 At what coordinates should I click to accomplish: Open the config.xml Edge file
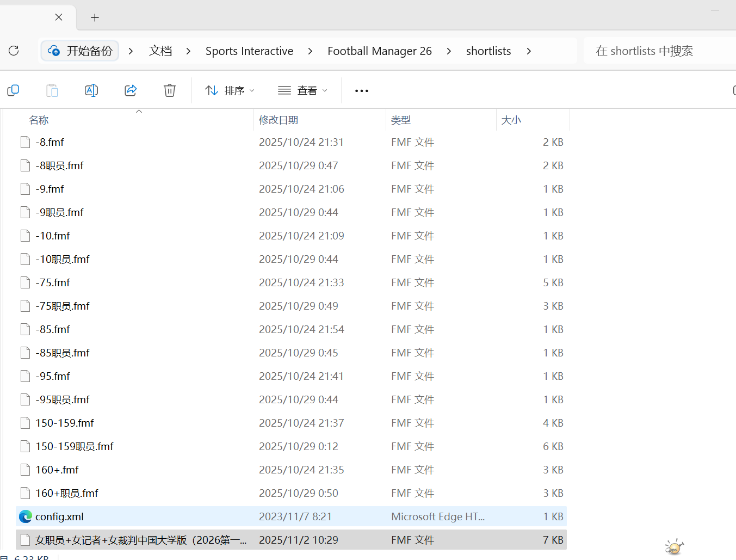(59, 516)
